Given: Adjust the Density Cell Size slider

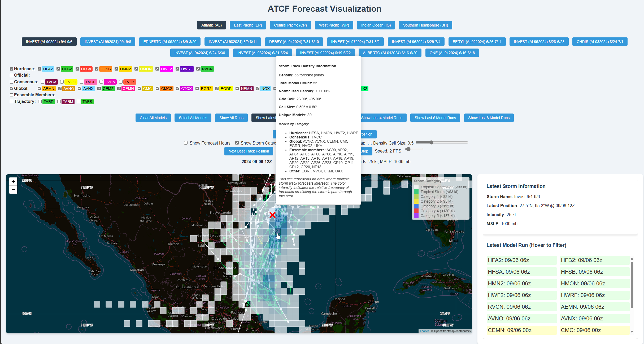Looking at the screenshot, I should click(442, 143).
